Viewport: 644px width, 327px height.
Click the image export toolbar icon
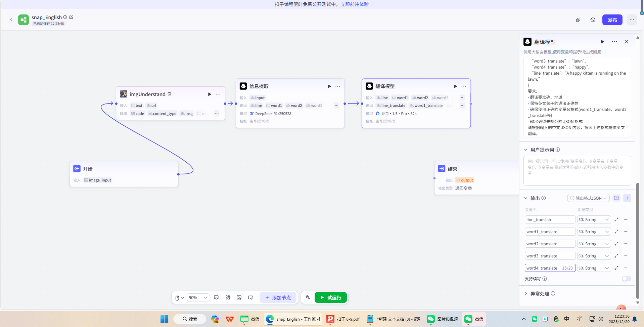tap(239, 297)
